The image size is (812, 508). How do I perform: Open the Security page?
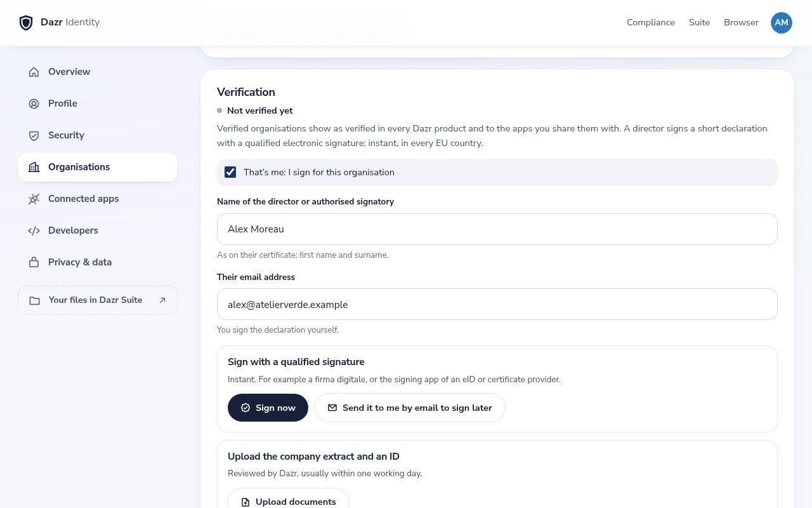tap(98, 135)
